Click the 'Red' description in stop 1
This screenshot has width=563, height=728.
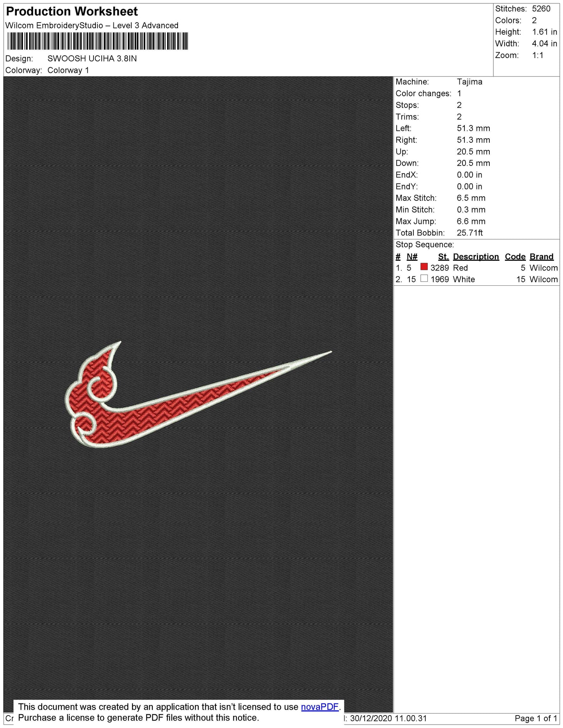point(460,268)
